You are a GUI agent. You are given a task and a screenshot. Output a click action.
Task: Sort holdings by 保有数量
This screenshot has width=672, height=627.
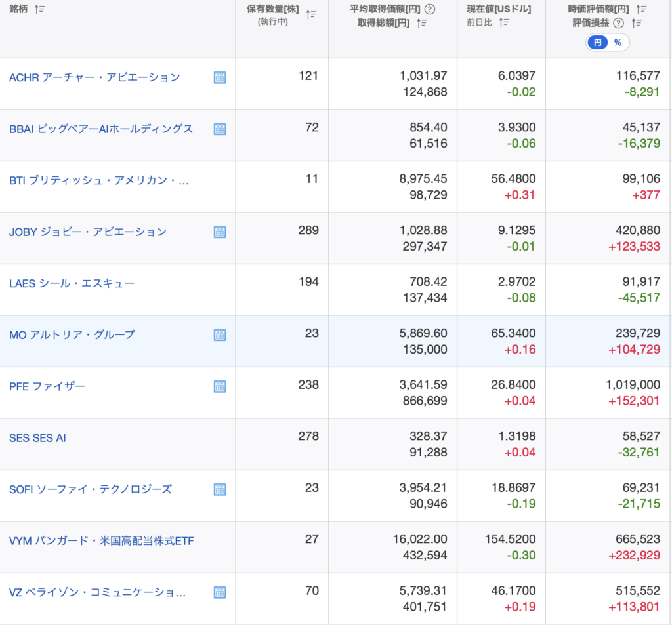point(312,14)
